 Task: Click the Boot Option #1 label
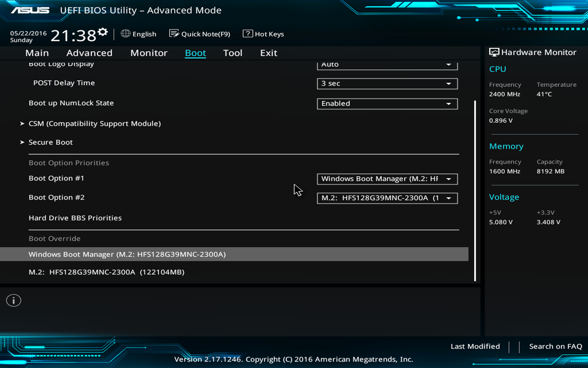56,178
